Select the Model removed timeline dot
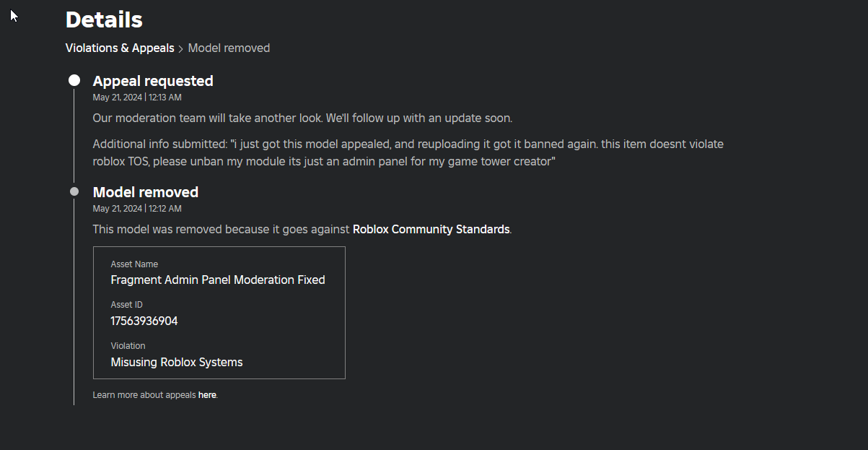 click(x=74, y=191)
